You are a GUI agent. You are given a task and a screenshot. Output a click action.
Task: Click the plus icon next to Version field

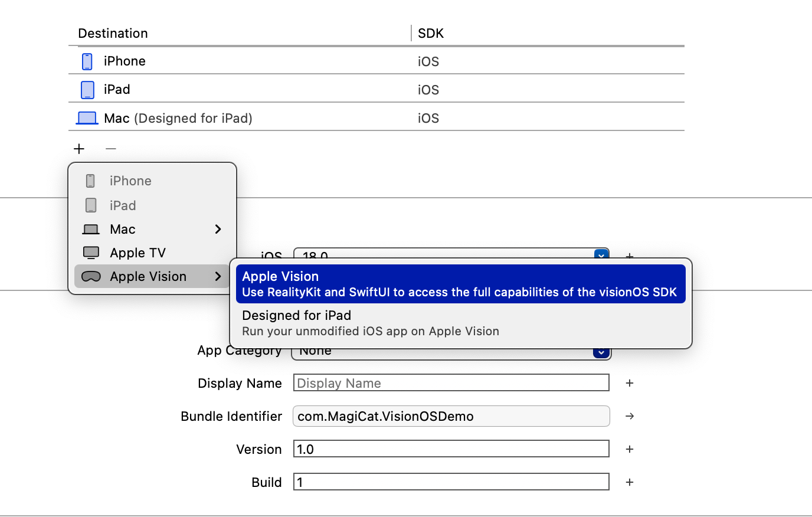[630, 449]
